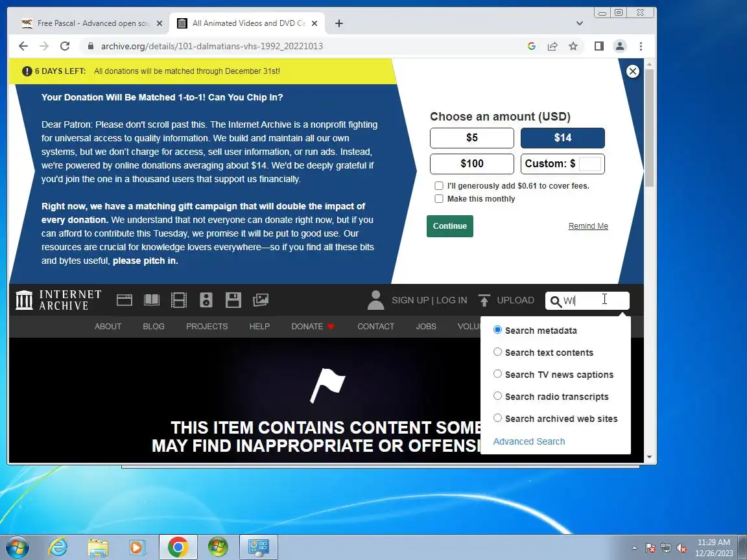Click the search magnifier icon
Viewport: 747px width, 560px height.
click(556, 301)
